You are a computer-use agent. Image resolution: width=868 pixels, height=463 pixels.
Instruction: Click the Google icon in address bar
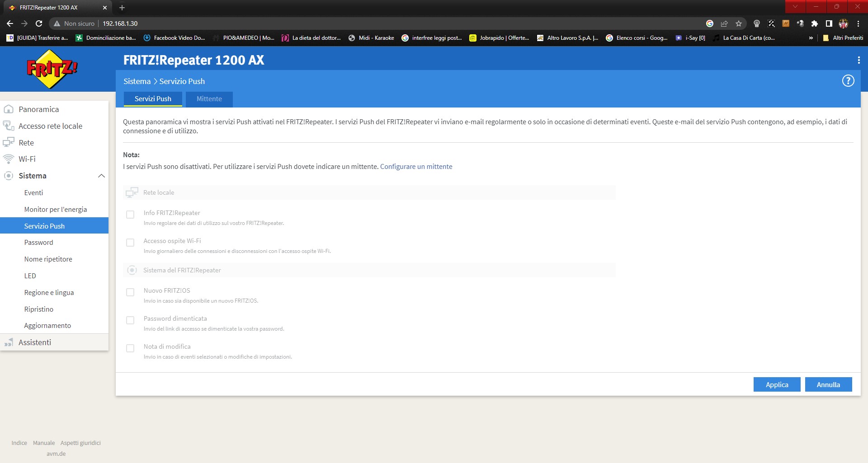tap(710, 23)
